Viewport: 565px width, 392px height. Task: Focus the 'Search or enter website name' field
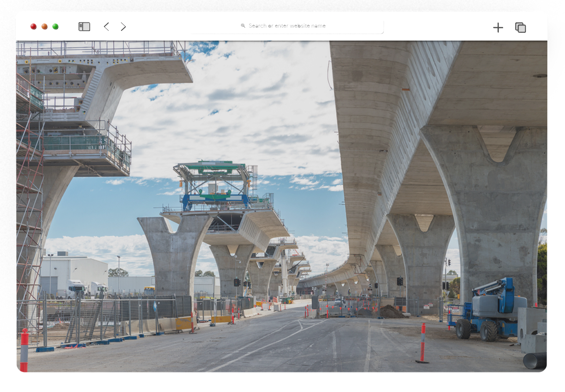[287, 26]
